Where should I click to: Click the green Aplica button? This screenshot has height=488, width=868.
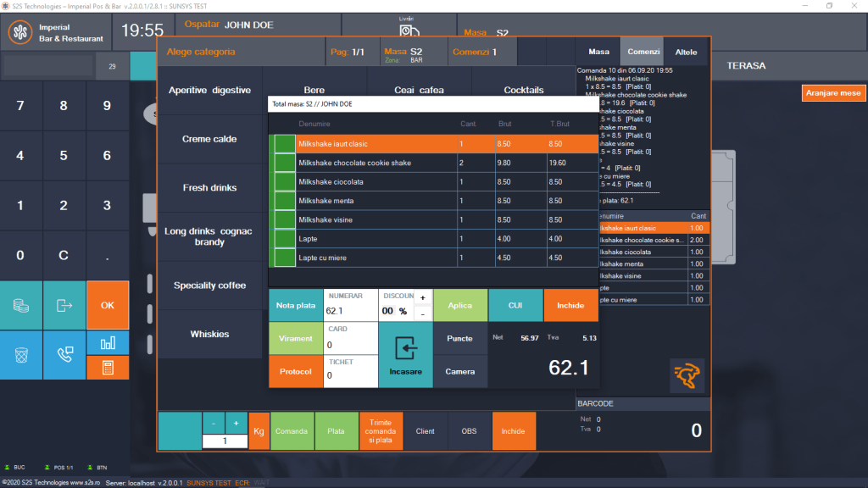pyautogui.click(x=459, y=305)
